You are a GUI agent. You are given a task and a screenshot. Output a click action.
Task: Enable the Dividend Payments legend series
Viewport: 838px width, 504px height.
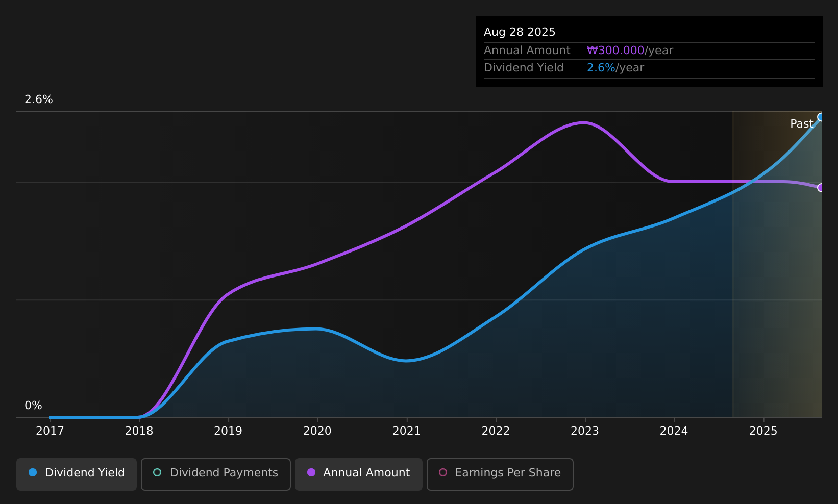pos(216,474)
